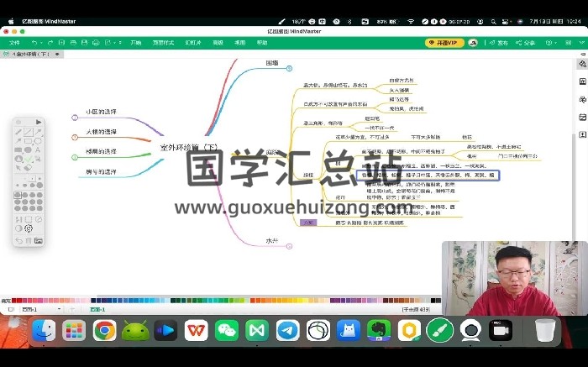Select the cursor pointer tool in the palette
The width and height of the screenshot is (588, 367).
point(18,168)
